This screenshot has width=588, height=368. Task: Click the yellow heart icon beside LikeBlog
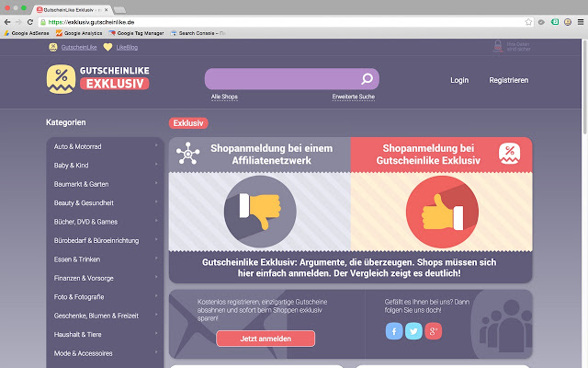click(x=107, y=47)
